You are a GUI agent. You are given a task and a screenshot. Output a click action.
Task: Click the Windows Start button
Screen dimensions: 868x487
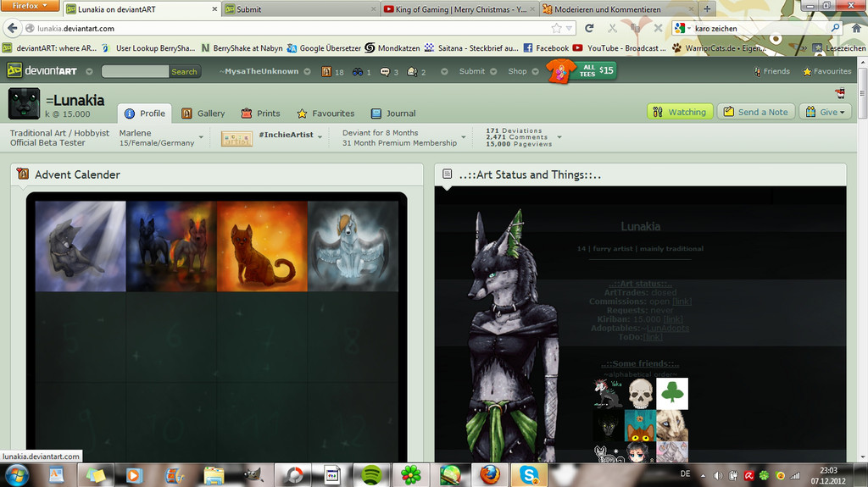click(17, 475)
